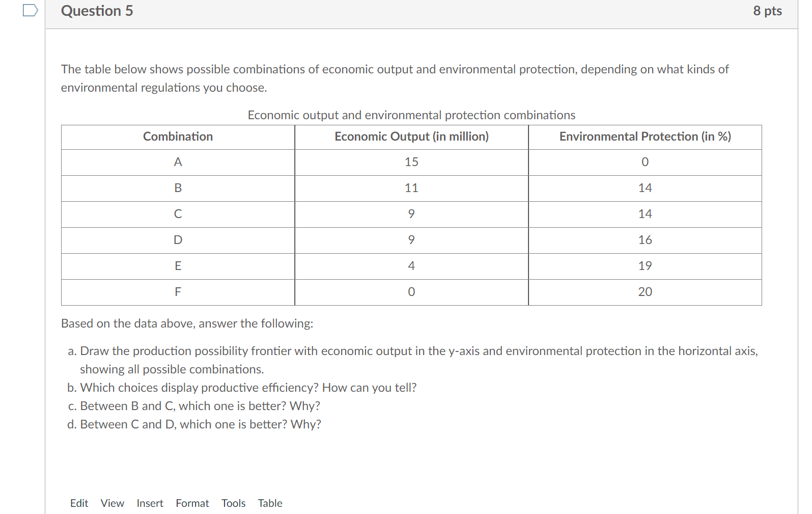Click the cell containing Combination A
Screen dimensions: 812x514
pos(177,162)
